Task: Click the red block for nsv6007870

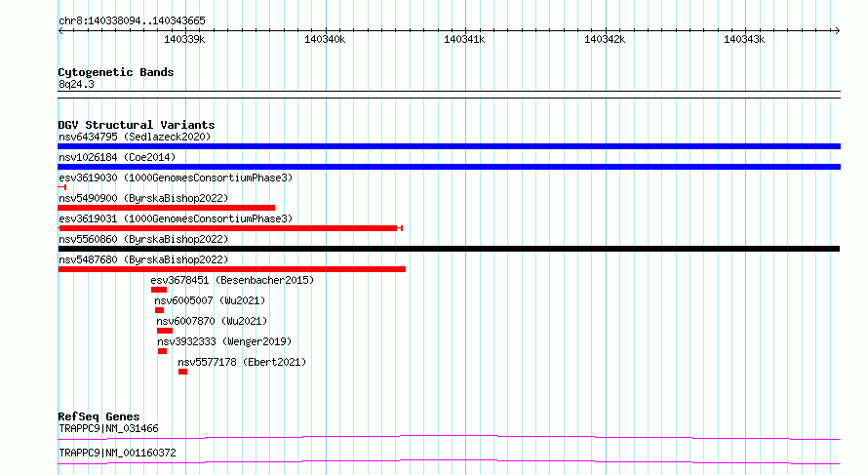Action: click(165, 331)
